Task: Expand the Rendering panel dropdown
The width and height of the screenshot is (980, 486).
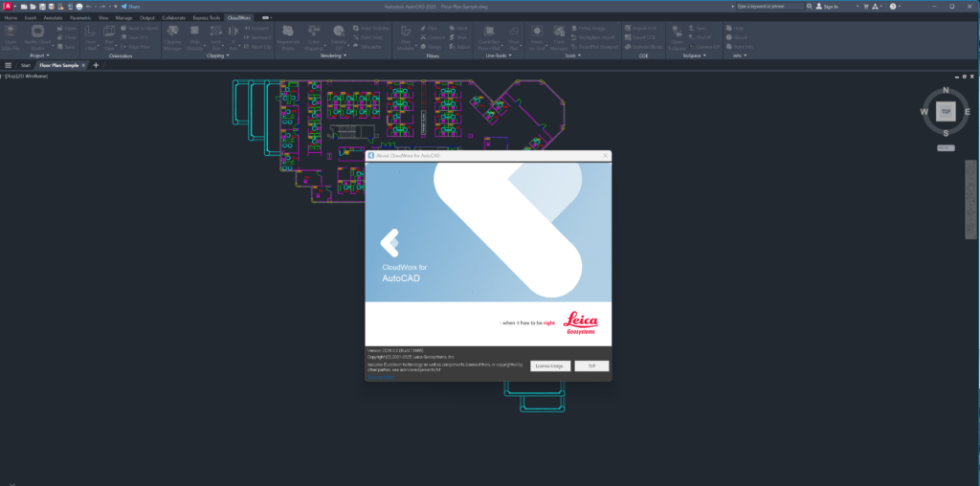Action: 335,55
